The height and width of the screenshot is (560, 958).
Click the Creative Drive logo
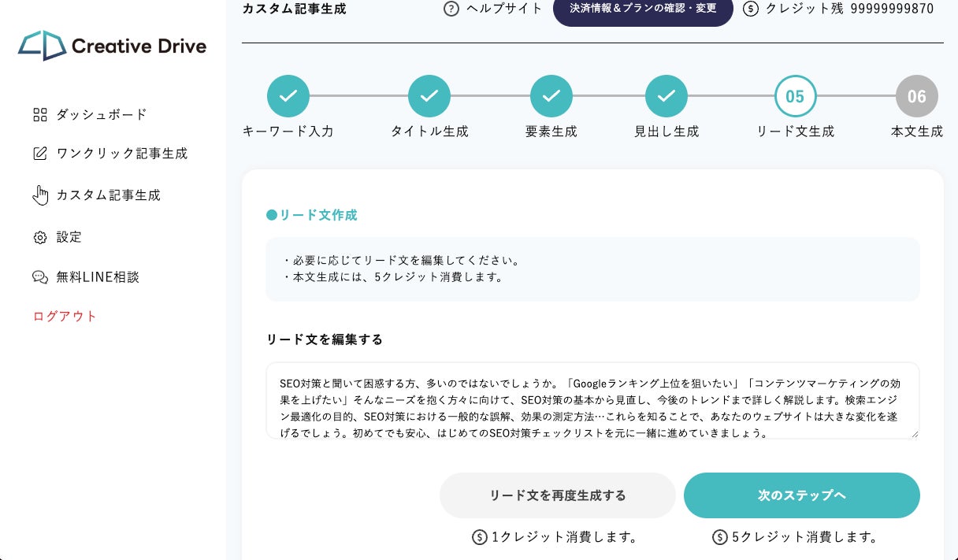(x=112, y=46)
